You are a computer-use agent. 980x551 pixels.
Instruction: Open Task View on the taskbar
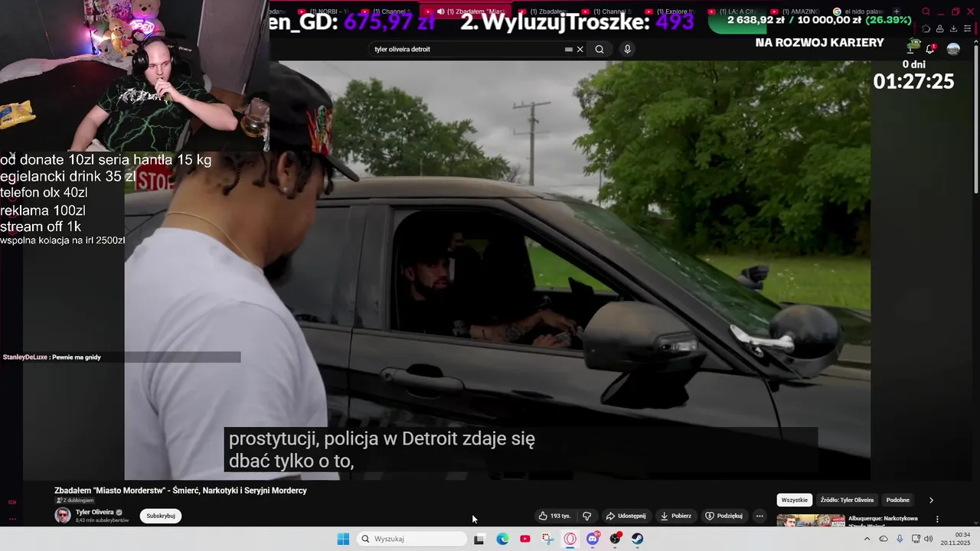pos(479,539)
